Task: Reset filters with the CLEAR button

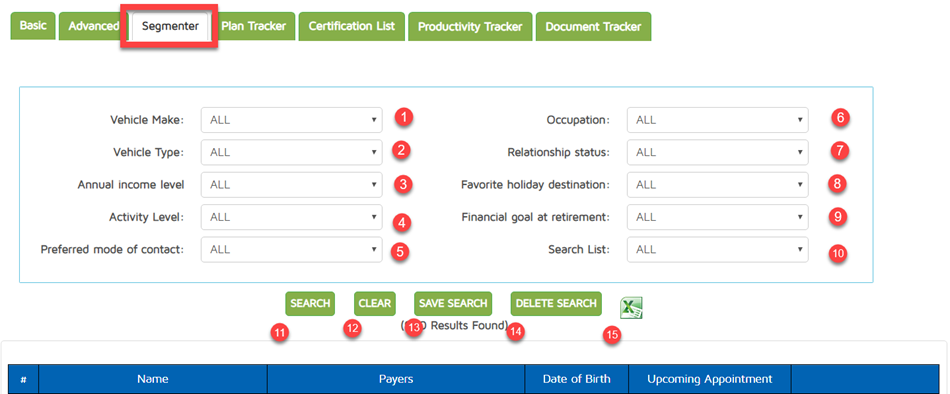Action: 374,304
